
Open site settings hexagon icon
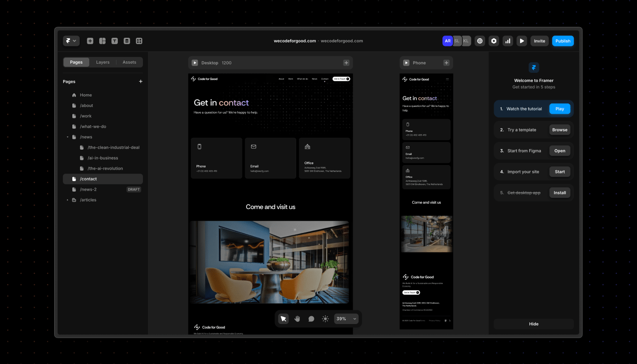point(494,41)
